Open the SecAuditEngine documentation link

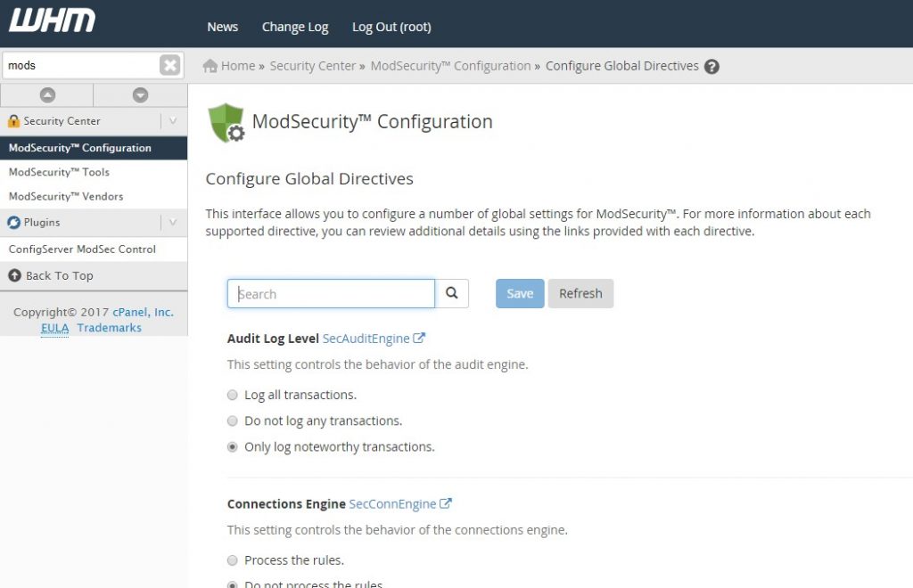point(366,339)
